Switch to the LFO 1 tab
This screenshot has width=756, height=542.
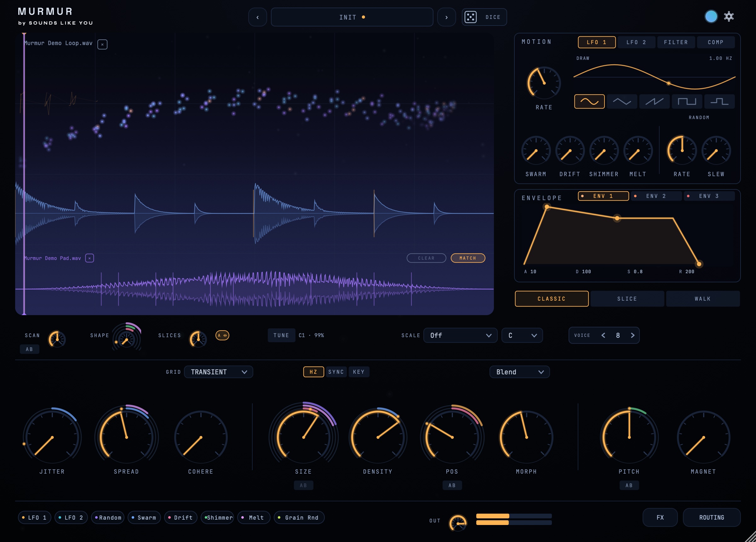click(x=596, y=42)
